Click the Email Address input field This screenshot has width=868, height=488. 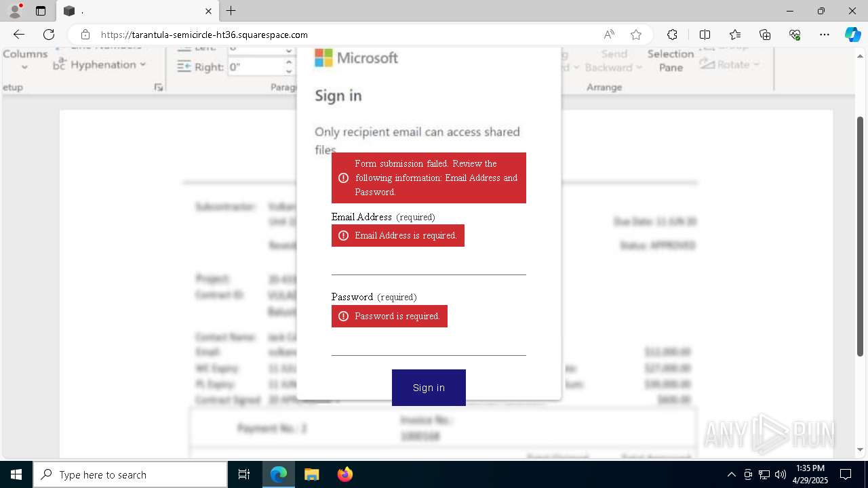pos(429,263)
